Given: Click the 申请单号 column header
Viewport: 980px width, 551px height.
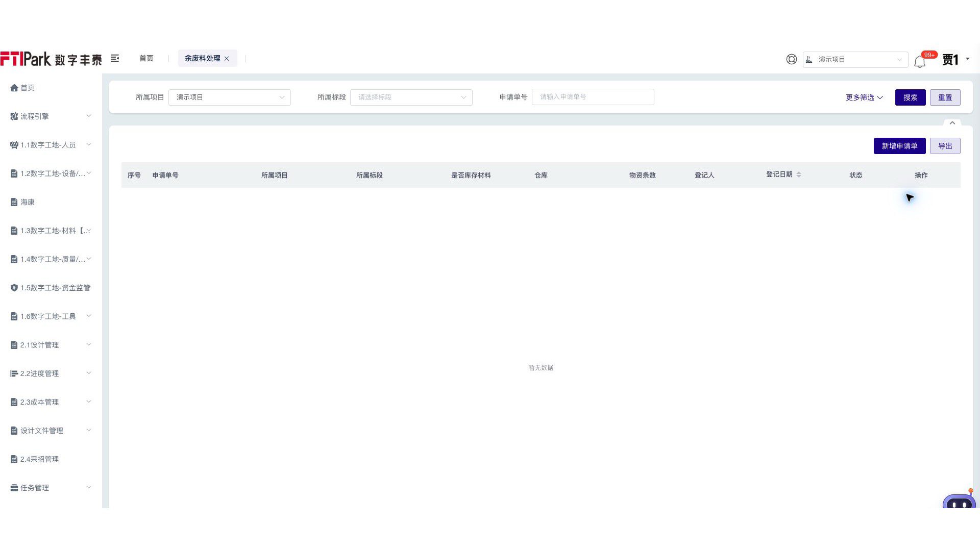Looking at the screenshot, I should pos(165,175).
